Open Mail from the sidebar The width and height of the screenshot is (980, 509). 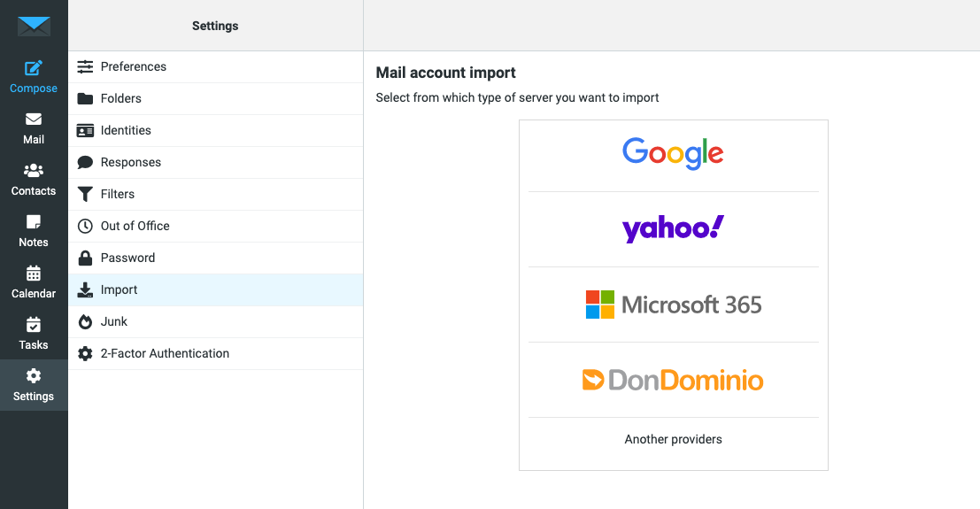pyautogui.click(x=33, y=129)
